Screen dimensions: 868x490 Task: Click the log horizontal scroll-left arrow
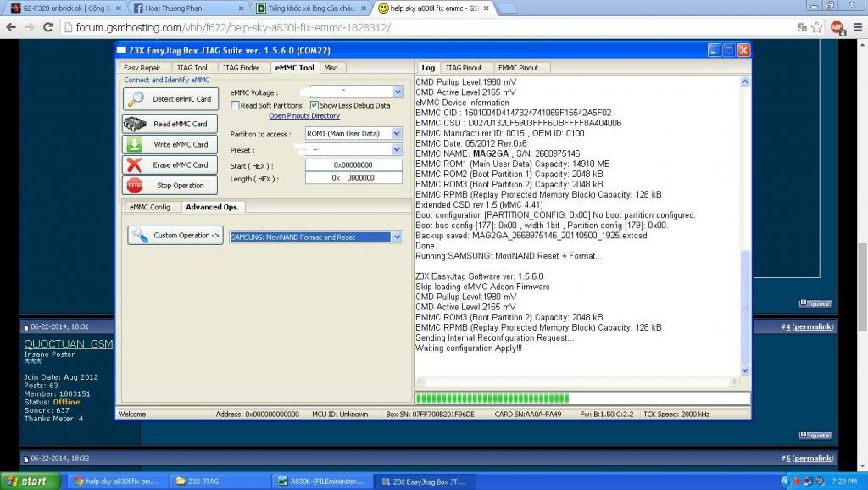pos(420,381)
